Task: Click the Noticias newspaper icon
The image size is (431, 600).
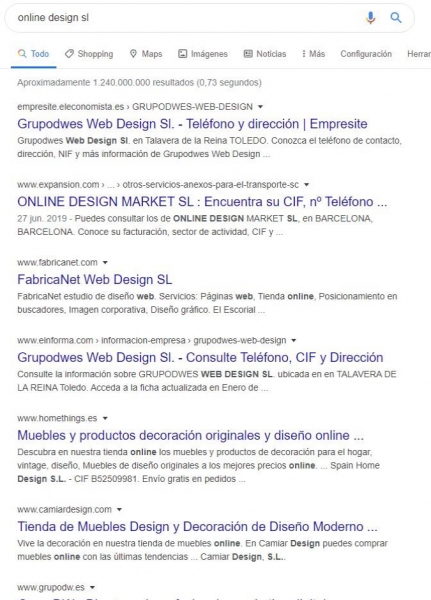Action: pos(248,54)
